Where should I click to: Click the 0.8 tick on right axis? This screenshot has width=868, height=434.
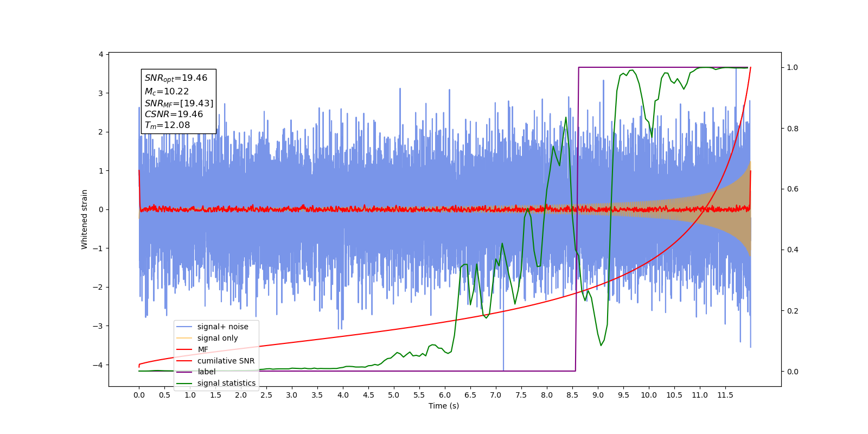click(x=793, y=129)
